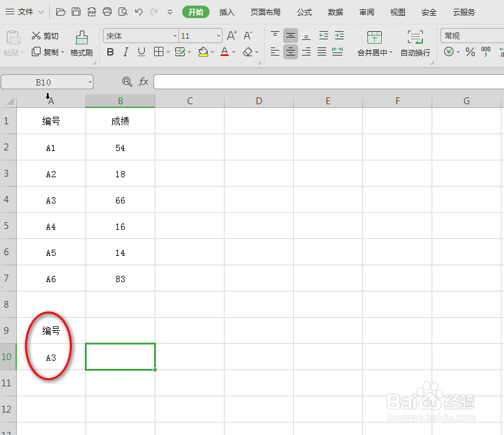Apply cell borders icon
The height and width of the screenshot is (435, 504).
159,52
